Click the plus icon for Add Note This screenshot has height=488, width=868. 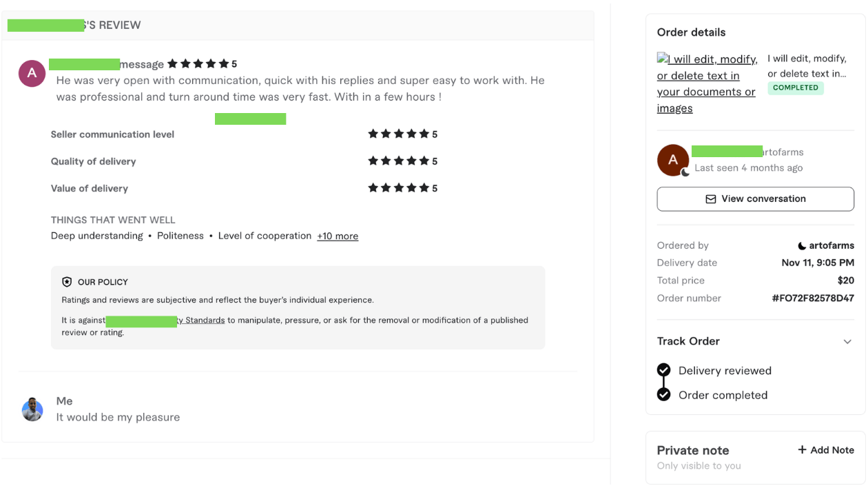802,450
